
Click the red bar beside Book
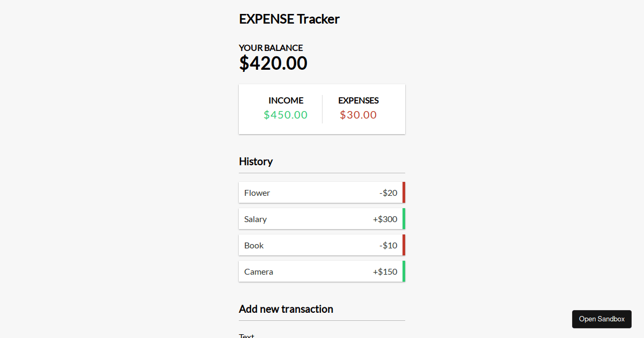click(x=404, y=245)
